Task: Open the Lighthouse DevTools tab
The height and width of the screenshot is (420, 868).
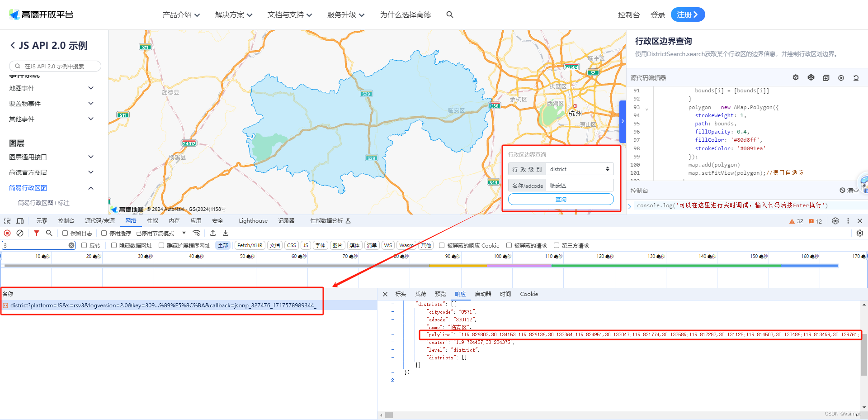Action: 253,221
